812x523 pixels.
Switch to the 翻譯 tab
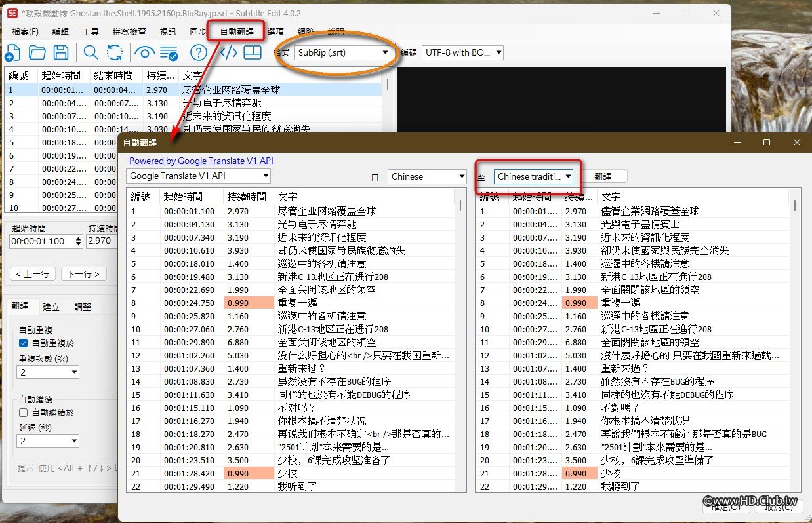[x=20, y=306]
